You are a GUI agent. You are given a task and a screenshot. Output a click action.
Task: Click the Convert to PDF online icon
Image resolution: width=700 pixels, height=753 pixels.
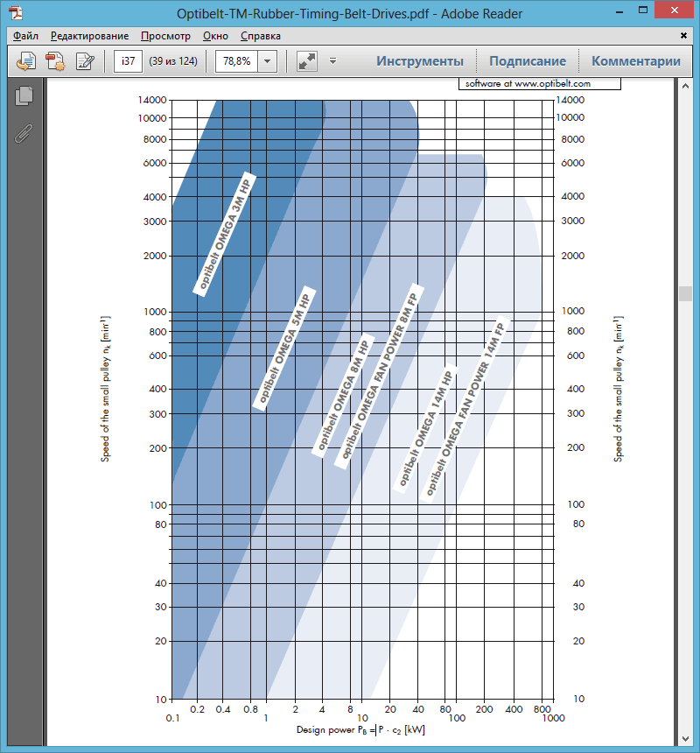point(27,61)
